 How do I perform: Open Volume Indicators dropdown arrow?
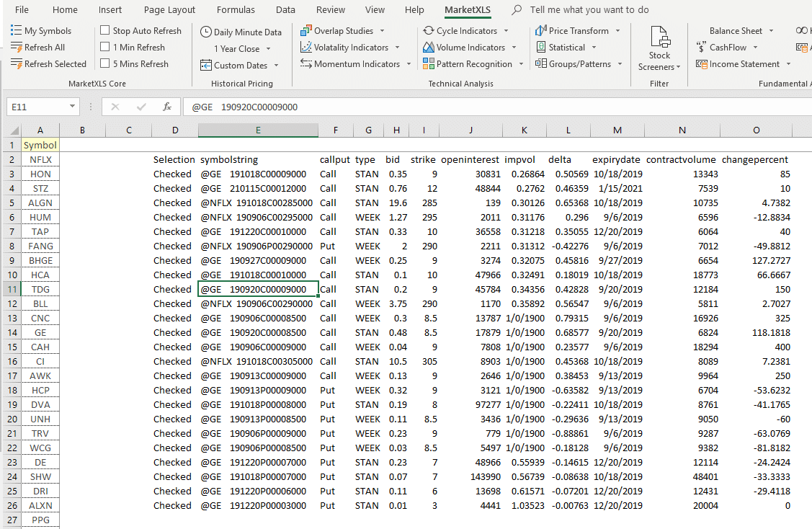click(514, 47)
